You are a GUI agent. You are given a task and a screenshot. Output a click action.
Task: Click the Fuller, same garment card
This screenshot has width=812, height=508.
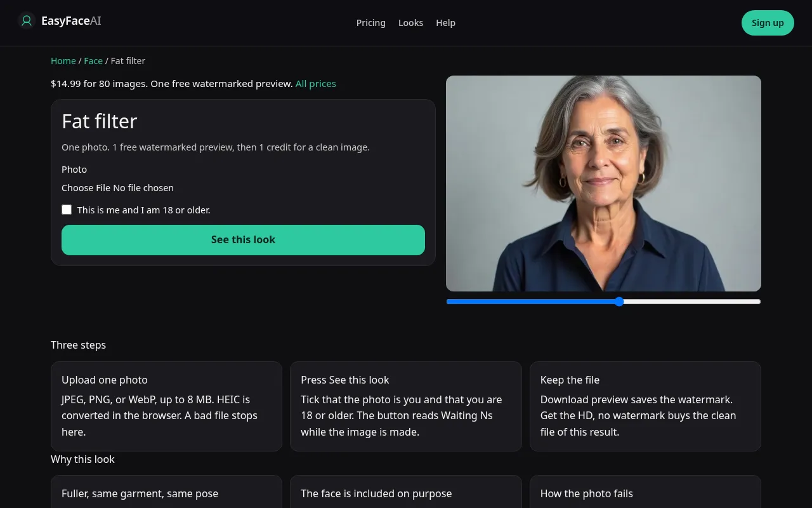[166, 492]
